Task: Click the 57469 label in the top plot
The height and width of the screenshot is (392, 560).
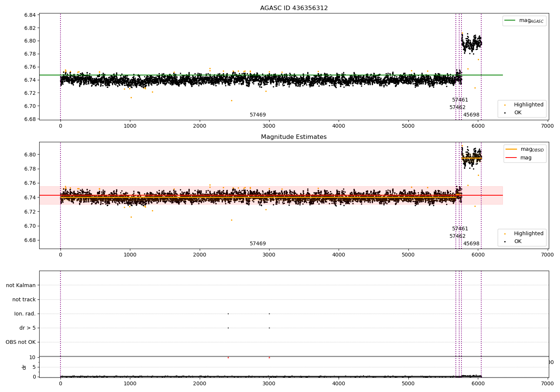Action: [258, 115]
